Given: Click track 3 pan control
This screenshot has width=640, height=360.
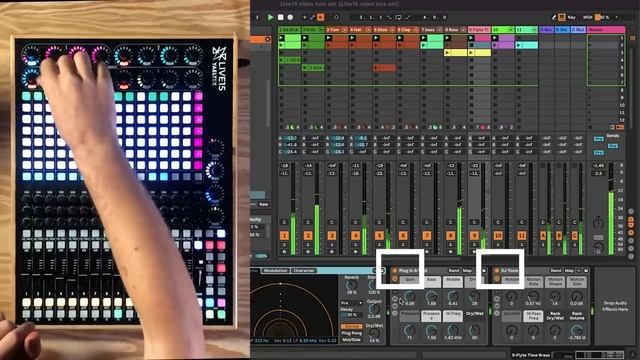Looking at the screenshot, I should [331, 222].
